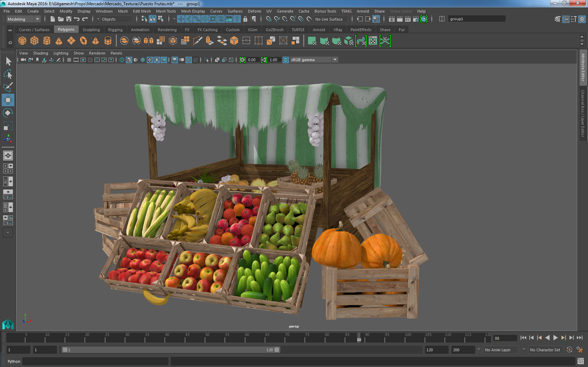This screenshot has width=588, height=367.
Task: Create a polygon torus from the shelf
Action: pyautogui.click(x=83, y=41)
